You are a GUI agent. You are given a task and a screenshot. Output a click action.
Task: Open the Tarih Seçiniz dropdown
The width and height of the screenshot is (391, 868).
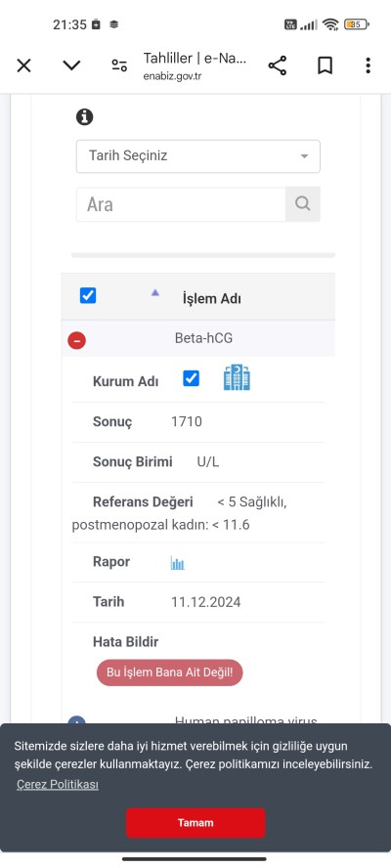coord(198,156)
